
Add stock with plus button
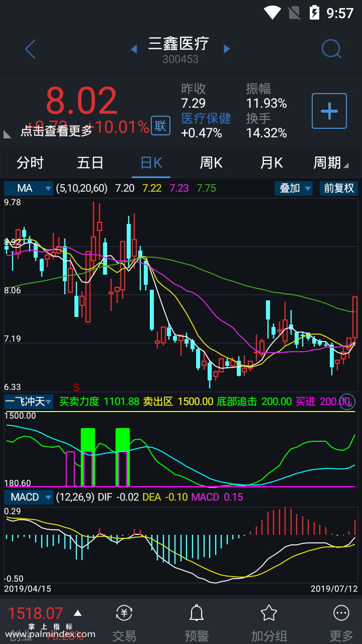[329, 111]
